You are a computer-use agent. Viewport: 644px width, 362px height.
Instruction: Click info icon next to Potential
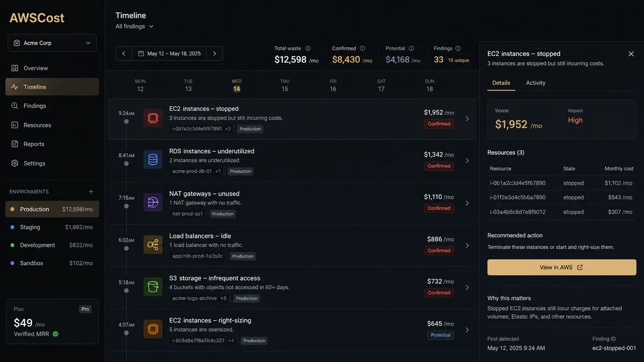(x=411, y=48)
